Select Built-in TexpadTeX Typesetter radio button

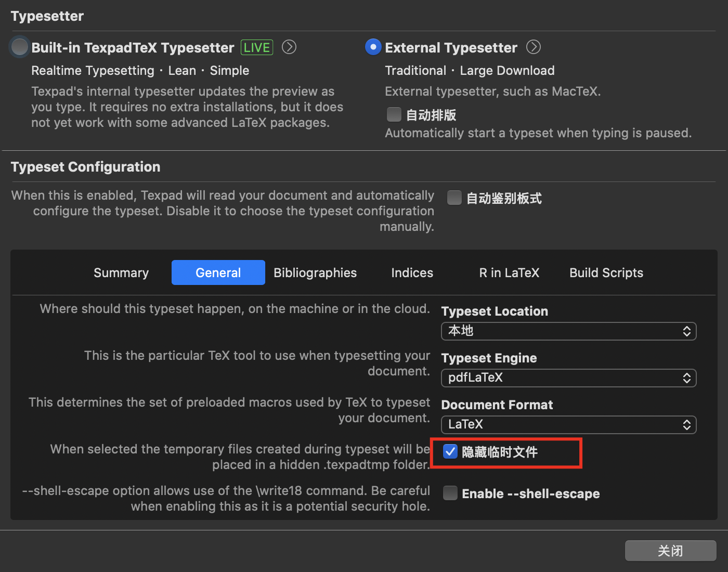click(20, 47)
